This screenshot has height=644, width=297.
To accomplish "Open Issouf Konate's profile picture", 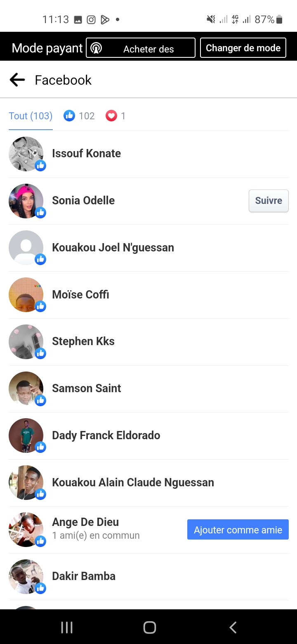I will pos(26,154).
